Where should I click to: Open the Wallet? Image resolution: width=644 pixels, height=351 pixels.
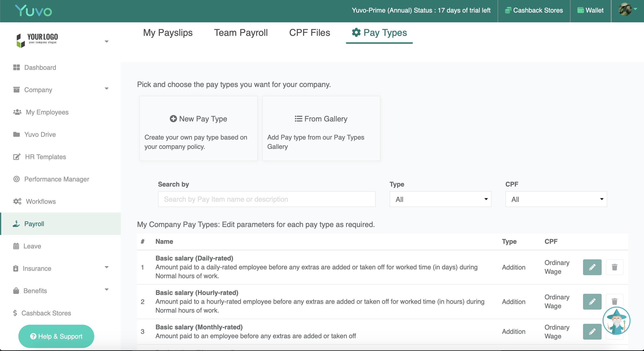590,10
